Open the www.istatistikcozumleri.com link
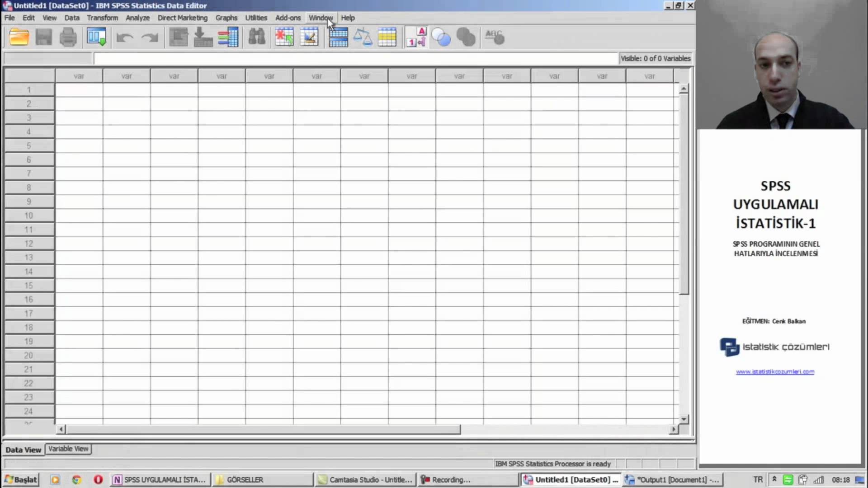 775,371
